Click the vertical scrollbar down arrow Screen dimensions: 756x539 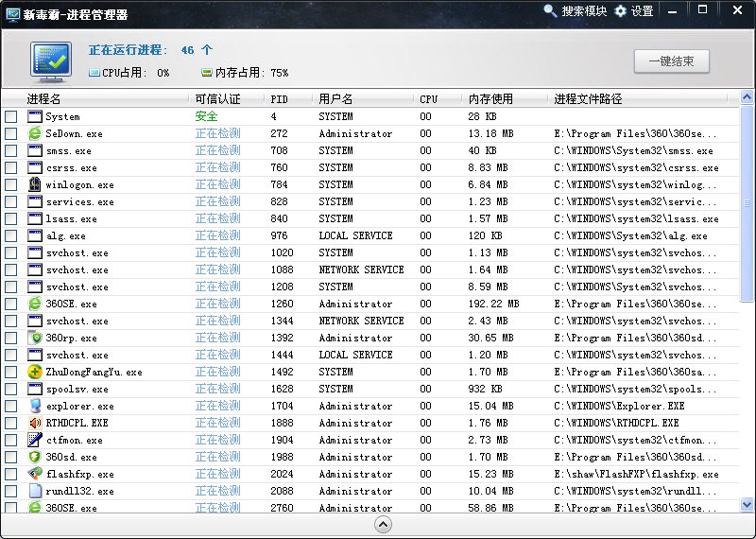tap(747, 506)
